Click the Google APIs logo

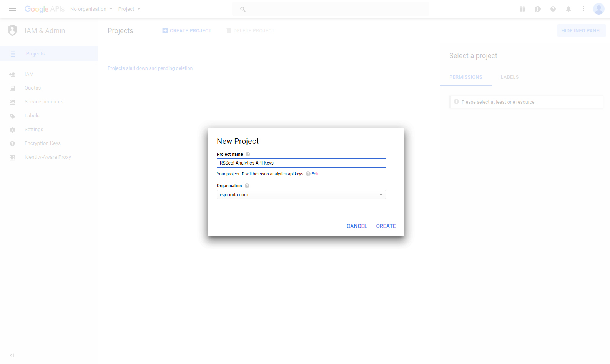(x=45, y=9)
